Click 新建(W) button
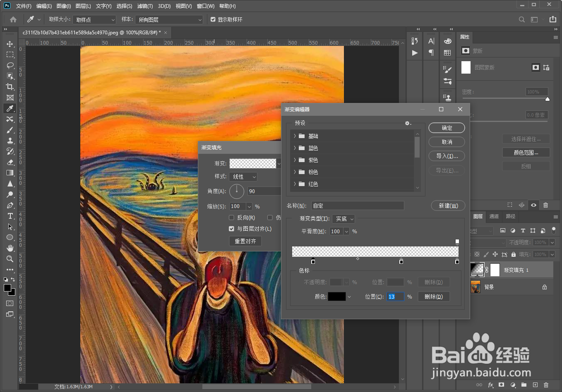The image size is (562, 392). click(448, 206)
